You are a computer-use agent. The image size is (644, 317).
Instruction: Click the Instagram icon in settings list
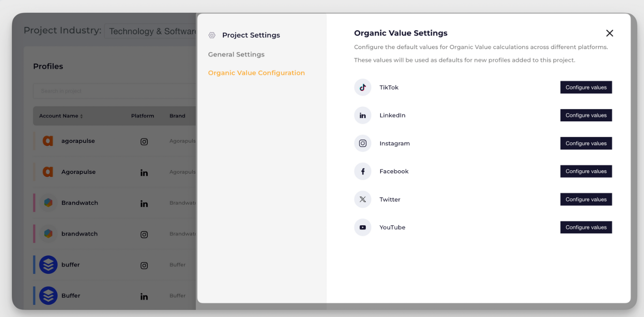coord(362,143)
